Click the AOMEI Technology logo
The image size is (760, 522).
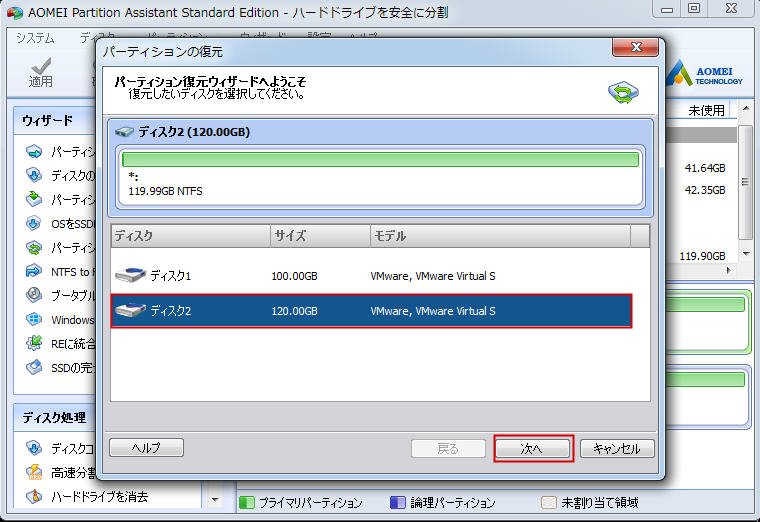point(704,74)
